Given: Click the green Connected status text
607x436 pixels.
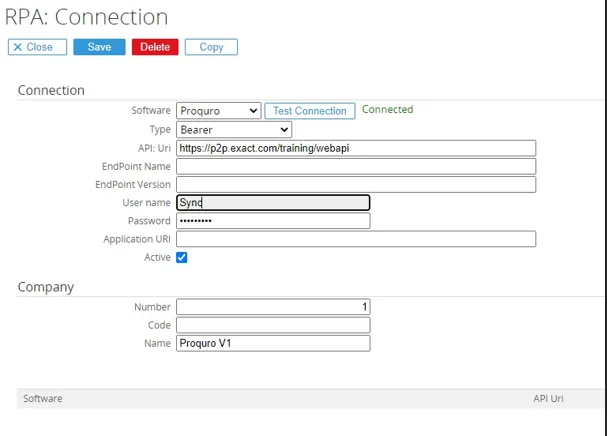Looking at the screenshot, I should (x=387, y=110).
